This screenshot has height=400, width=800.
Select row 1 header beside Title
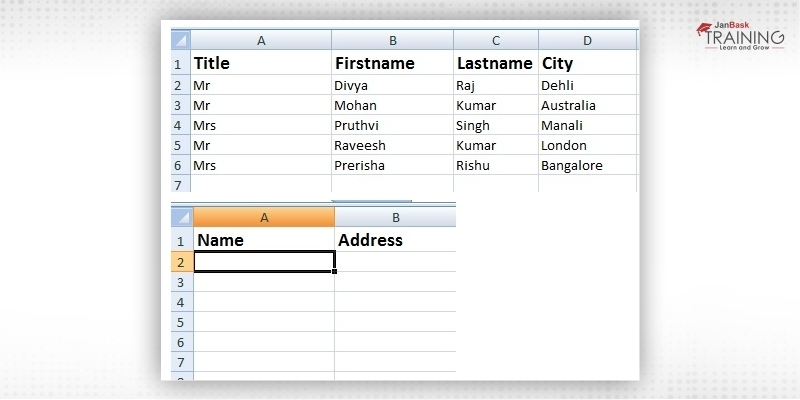click(181, 63)
